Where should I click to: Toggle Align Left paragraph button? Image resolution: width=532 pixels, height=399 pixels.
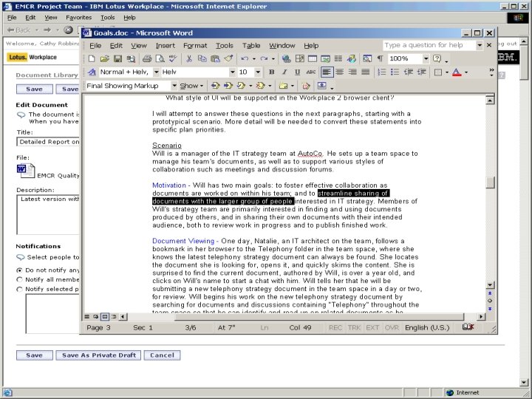pos(327,72)
